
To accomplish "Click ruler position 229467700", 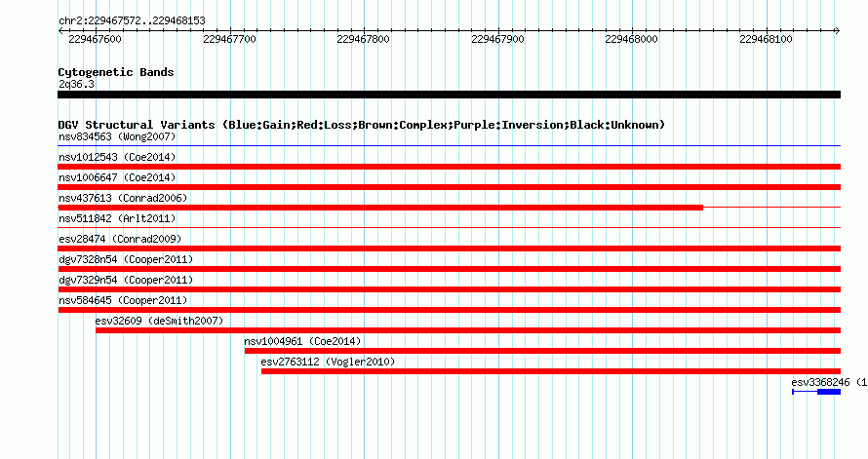I will (x=230, y=39).
